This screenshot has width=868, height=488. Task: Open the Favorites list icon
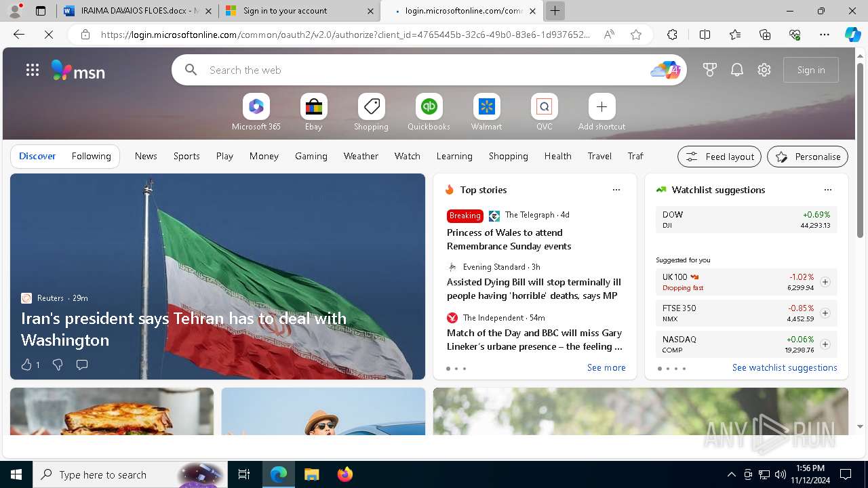pyautogui.click(x=735, y=35)
